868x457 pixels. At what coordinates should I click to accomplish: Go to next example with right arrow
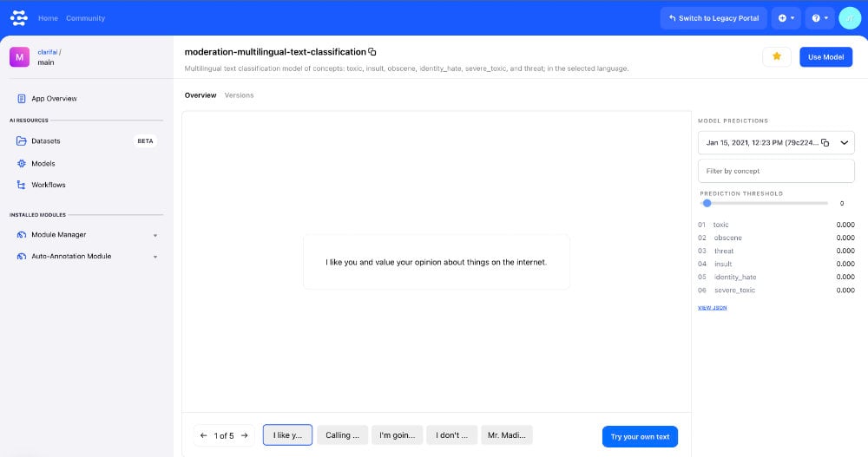[245, 435]
